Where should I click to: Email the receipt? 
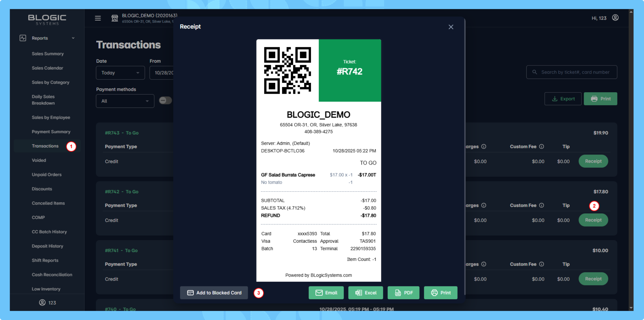[326, 293]
